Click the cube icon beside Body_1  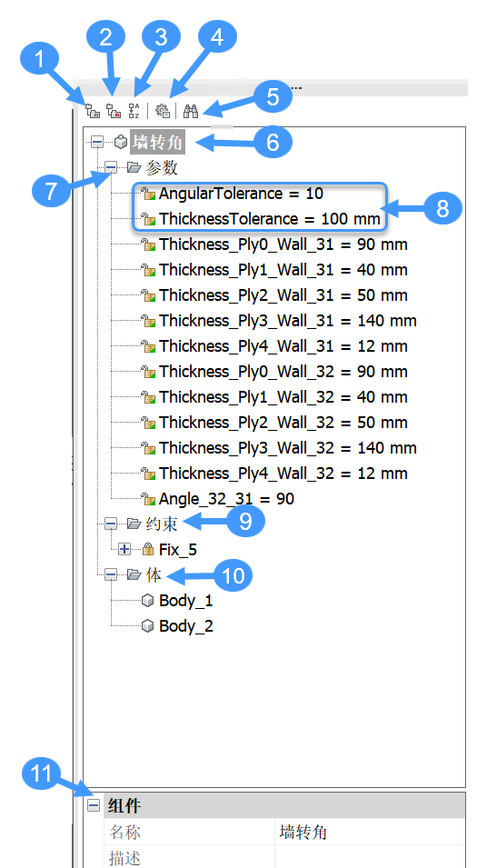tap(148, 600)
